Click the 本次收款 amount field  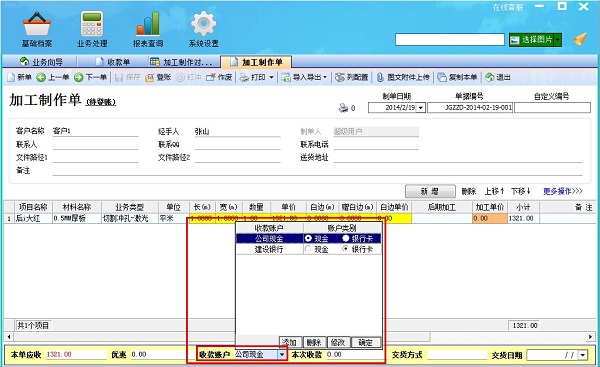(x=355, y=355)
